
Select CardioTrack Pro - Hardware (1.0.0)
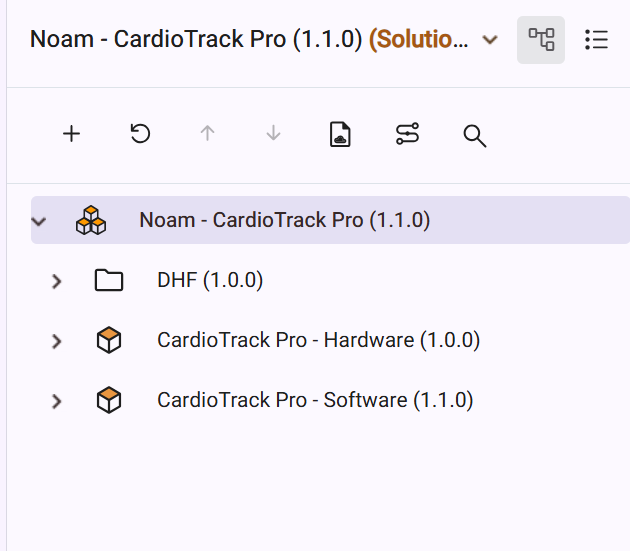[x=318, y=341]
